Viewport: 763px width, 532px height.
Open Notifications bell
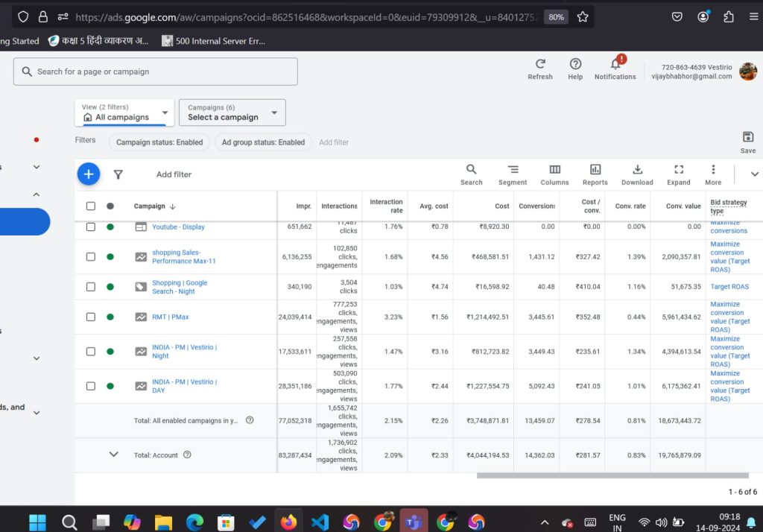click(615, 64)
